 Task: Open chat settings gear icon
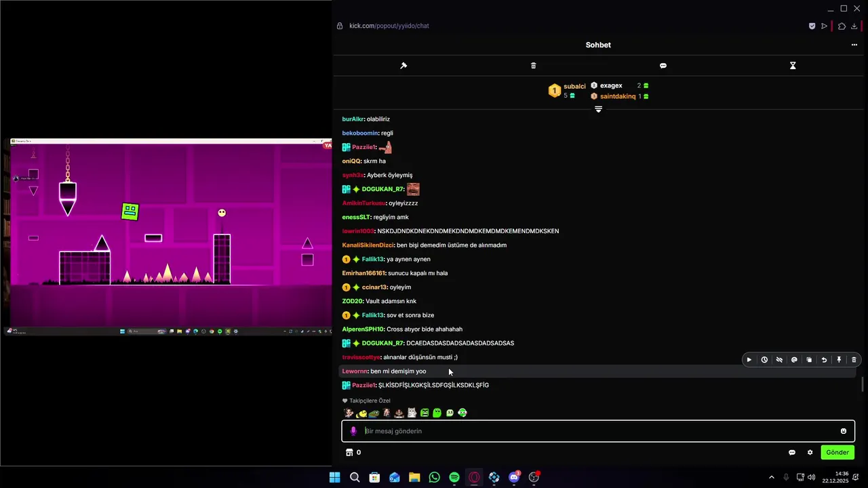[x=810, y=452]
